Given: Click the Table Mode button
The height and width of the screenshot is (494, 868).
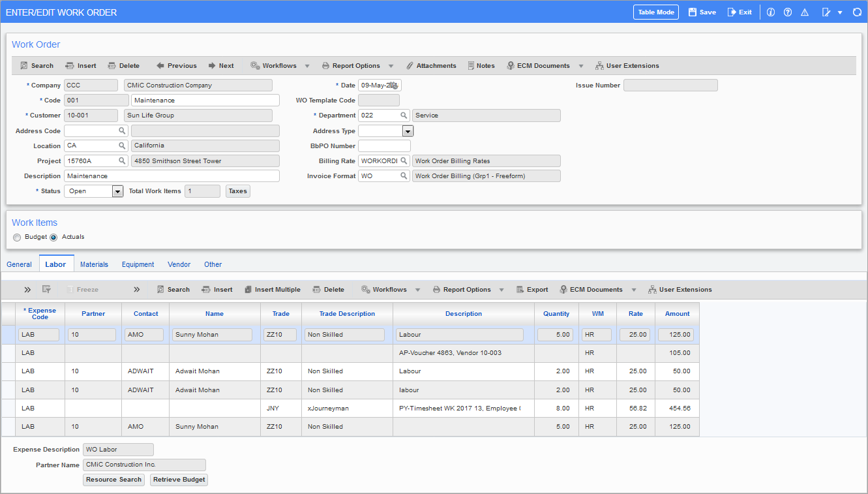Looking at the screenshot, I should [655, 12].
